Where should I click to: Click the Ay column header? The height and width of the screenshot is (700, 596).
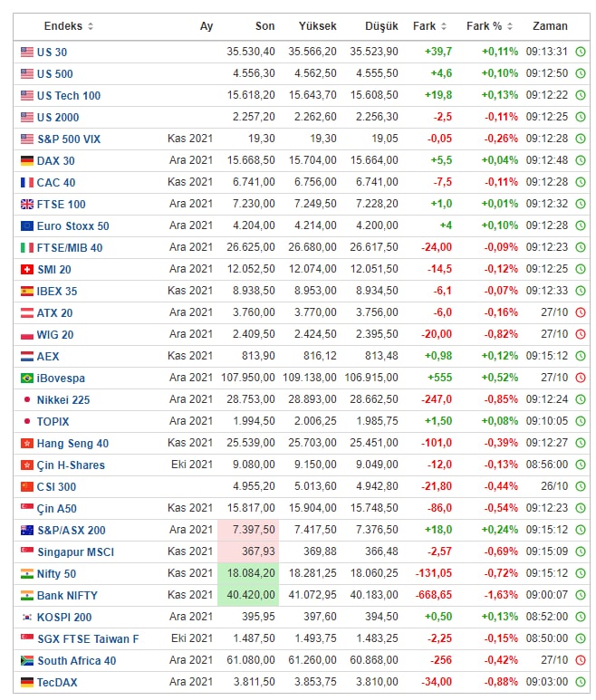coord(207,26)
